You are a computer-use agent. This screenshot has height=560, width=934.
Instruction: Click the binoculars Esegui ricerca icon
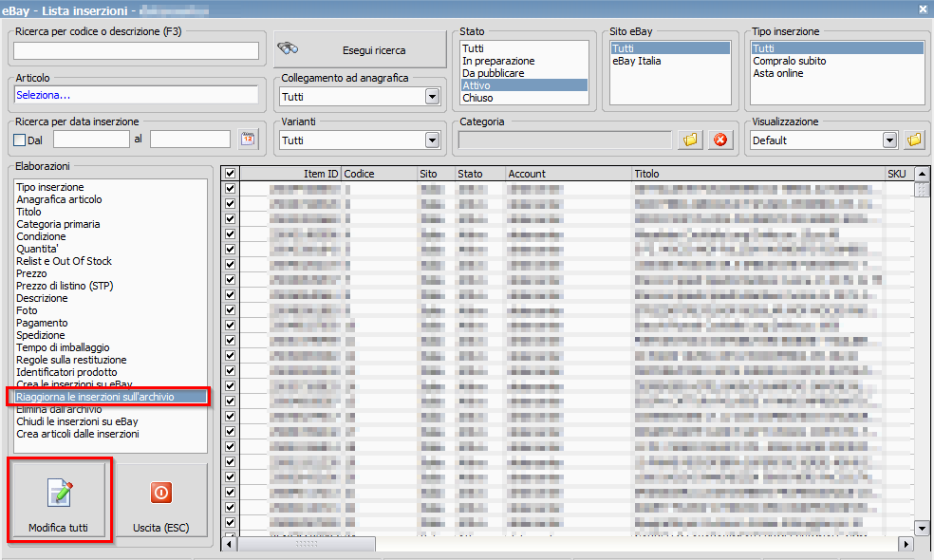[x=289, y=48]
